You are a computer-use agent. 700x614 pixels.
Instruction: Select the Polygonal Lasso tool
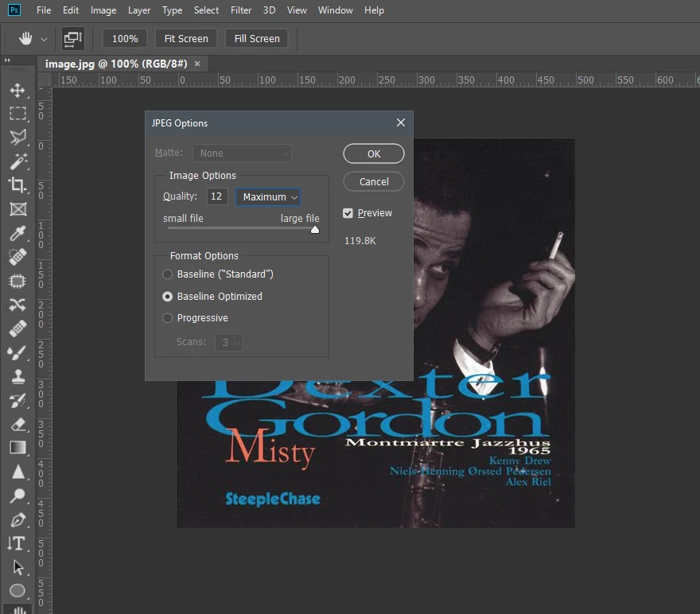(x=17, y=138)
